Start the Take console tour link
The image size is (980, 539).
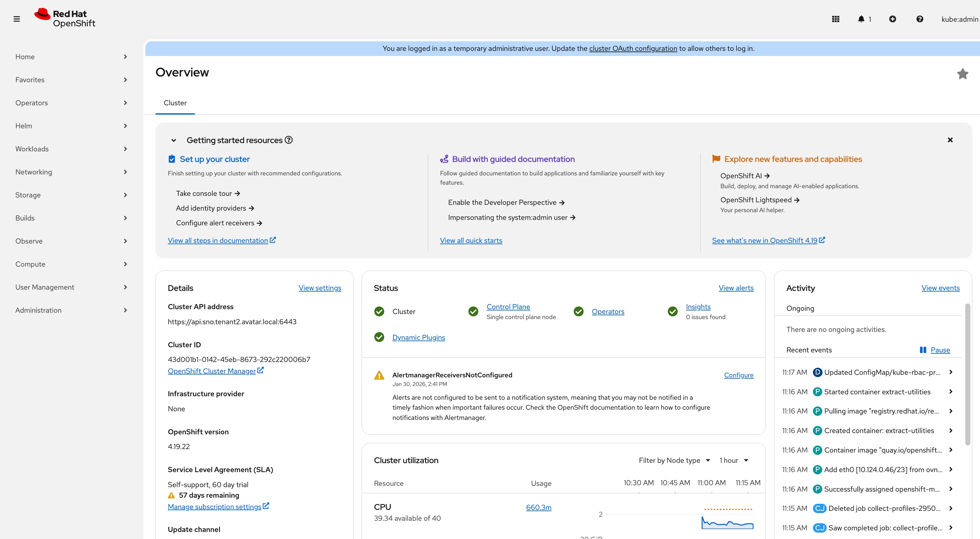(208, 193)
